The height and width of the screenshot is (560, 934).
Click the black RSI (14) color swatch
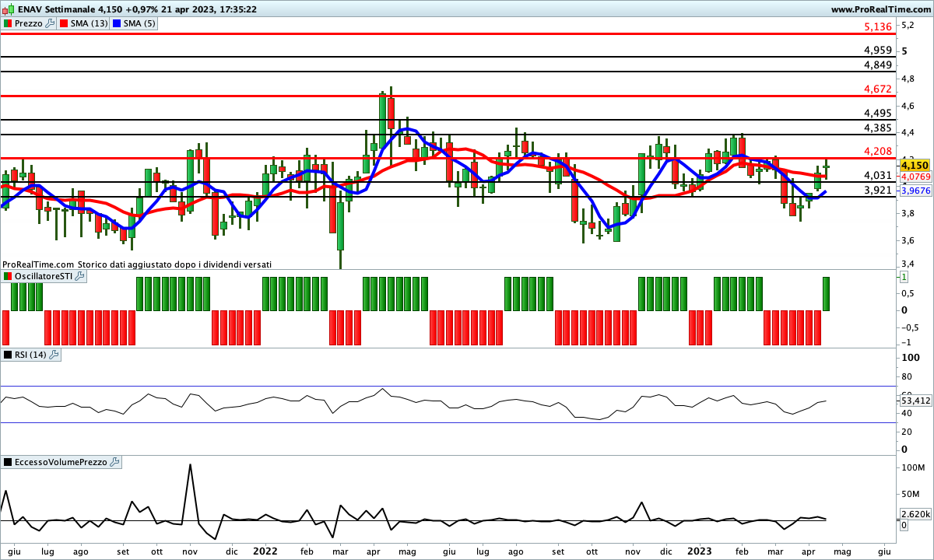[8, 355]
